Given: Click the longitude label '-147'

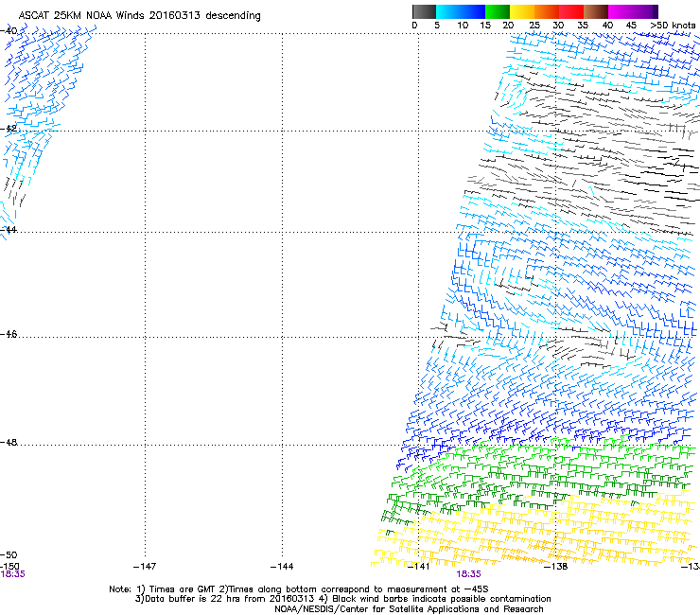Looking at the screenshot, I should click(x=145, y=567).
